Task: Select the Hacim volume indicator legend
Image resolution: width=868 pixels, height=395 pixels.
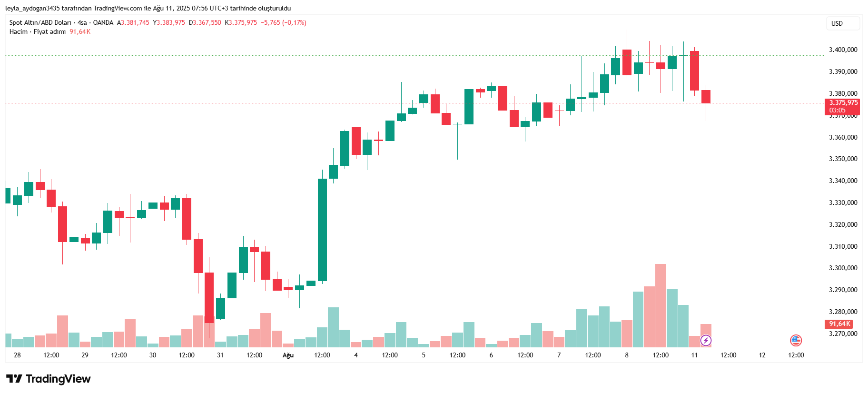Action: coord(19,31)
